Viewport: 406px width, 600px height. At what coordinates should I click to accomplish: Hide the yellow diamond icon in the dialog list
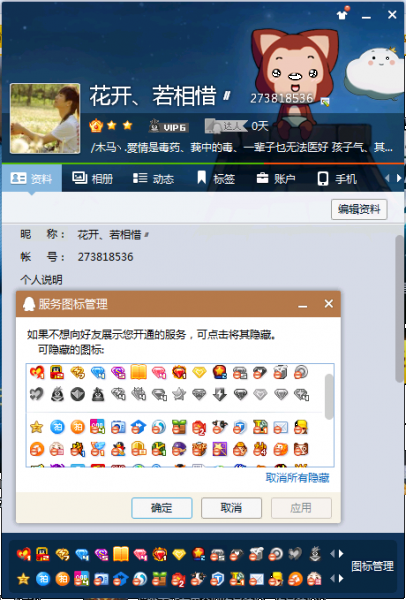tap(199, 372)
